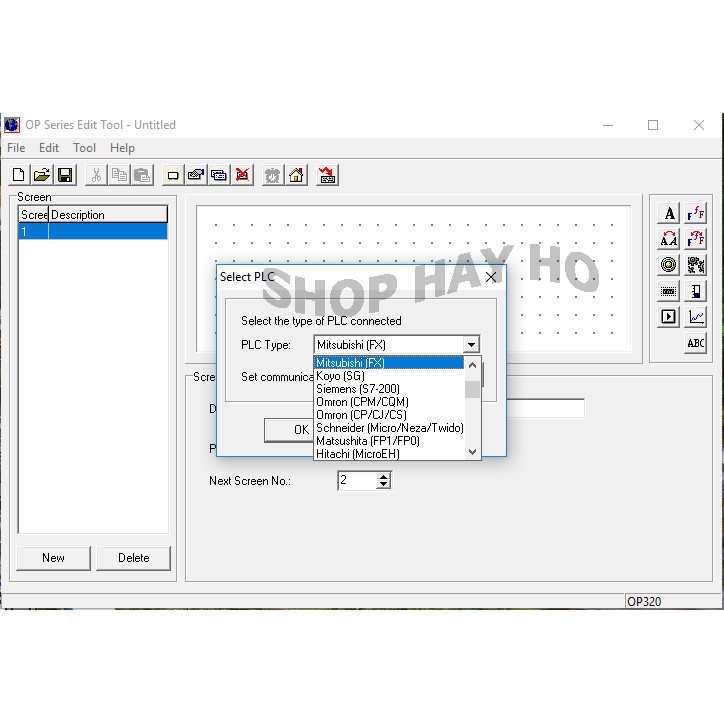Choose Matsushita (FP1/FP0) from the PLC list
The width and height of the screenshot is (724, 724).
click(x=389, y=440)
